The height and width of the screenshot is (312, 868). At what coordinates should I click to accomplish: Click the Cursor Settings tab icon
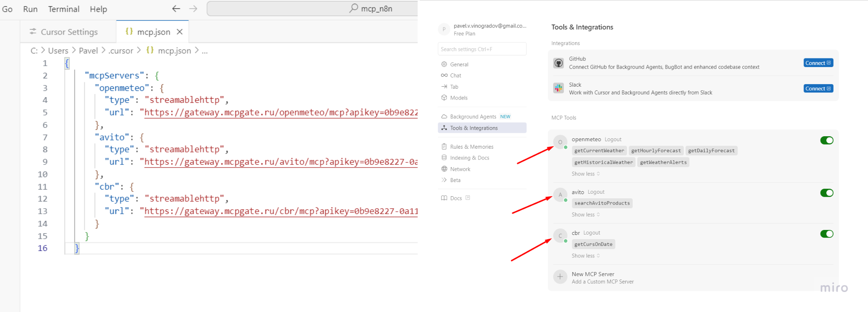click(33, 32)
